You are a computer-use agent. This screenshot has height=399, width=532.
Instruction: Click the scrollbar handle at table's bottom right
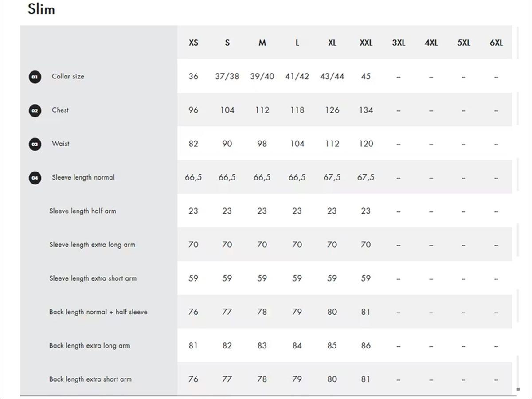click(x=518, y=389)
